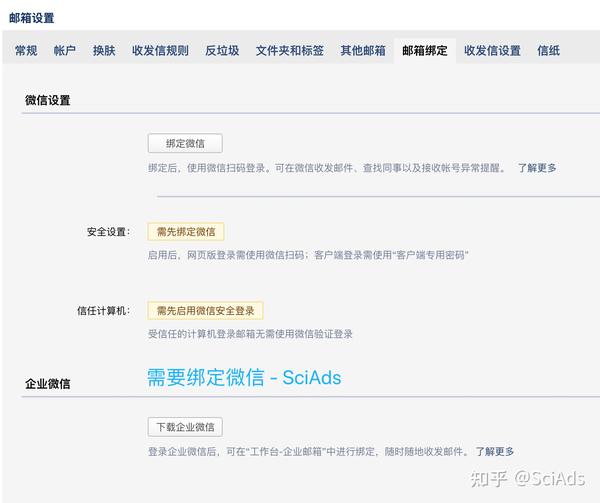Viewport: 600px width, 503px height.
Task: Click the active 邮箱绑定 tab
Action: point(425,50)
